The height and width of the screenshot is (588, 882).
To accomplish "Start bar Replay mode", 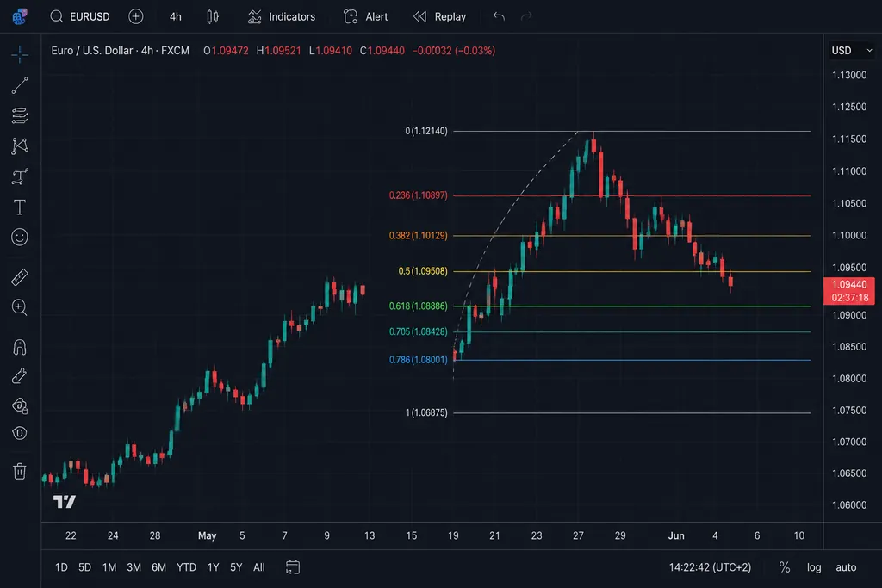I will (439, 17).
